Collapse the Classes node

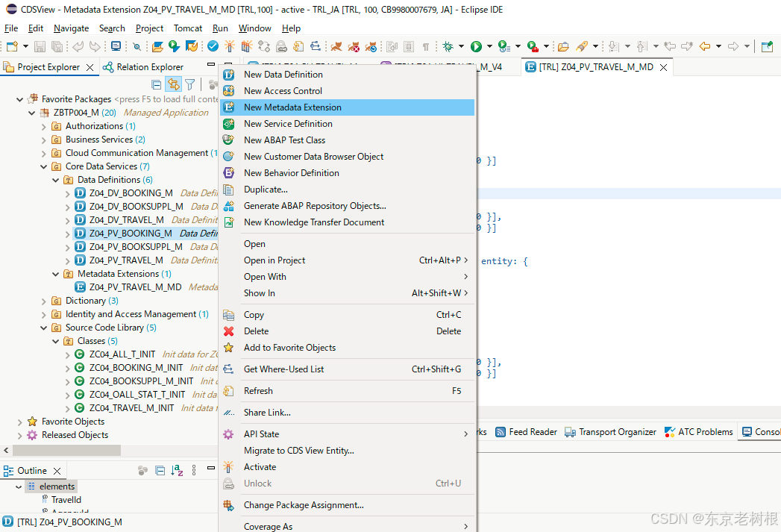point(56,341)
